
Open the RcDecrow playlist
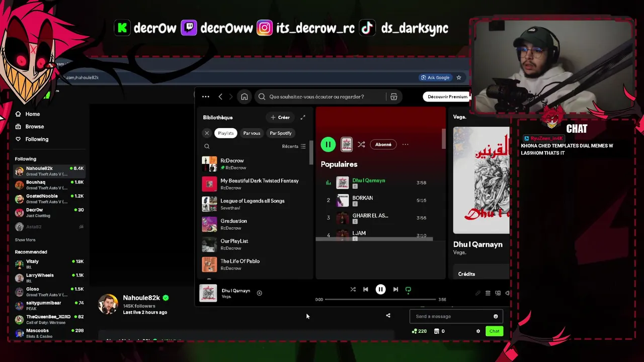pyautogui.click(x=255, y=164)
